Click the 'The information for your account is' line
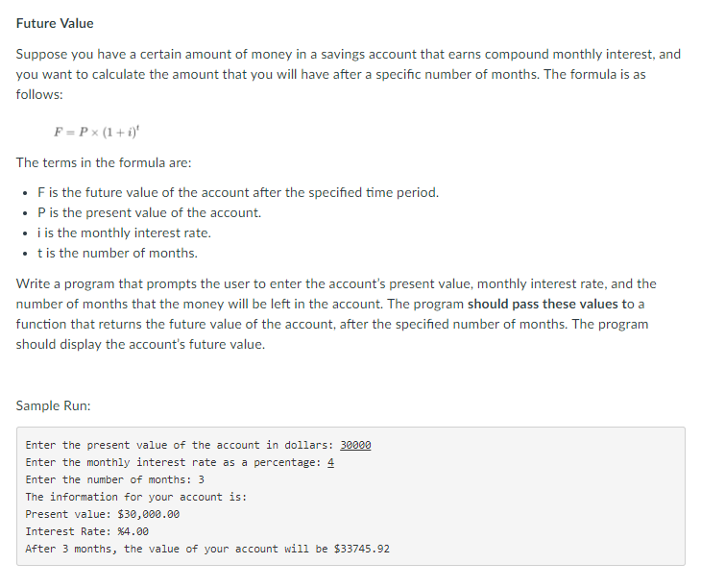The height and width of the screenshot is (588, 701). pyautogui.click(x=136, y=497)
